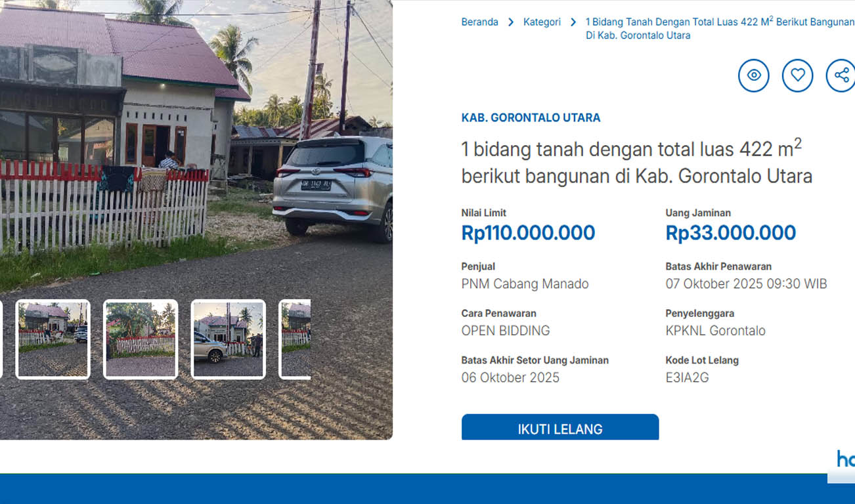Open the Kategori breadcrumb link
Screen dimensions: 855x504
pos(542,22)
